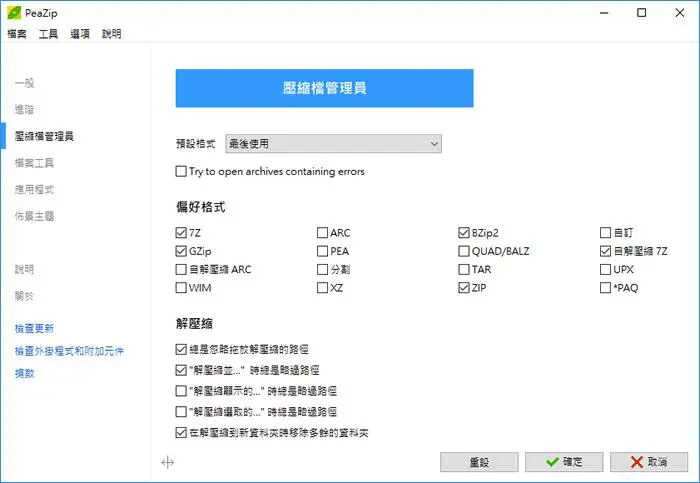Enable Try to open archives containing errors
700x483 pixels.
(x=181, y=171)
